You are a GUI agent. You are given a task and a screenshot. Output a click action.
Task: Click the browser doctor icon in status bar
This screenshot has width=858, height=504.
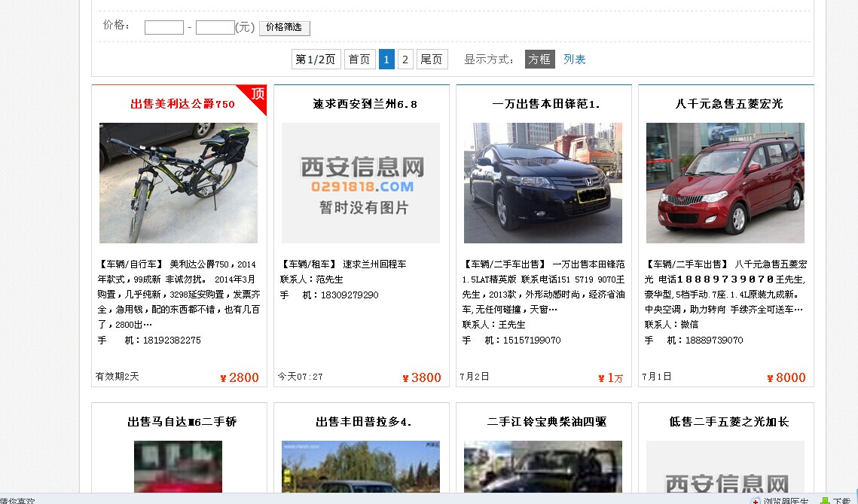coord(756,501)
